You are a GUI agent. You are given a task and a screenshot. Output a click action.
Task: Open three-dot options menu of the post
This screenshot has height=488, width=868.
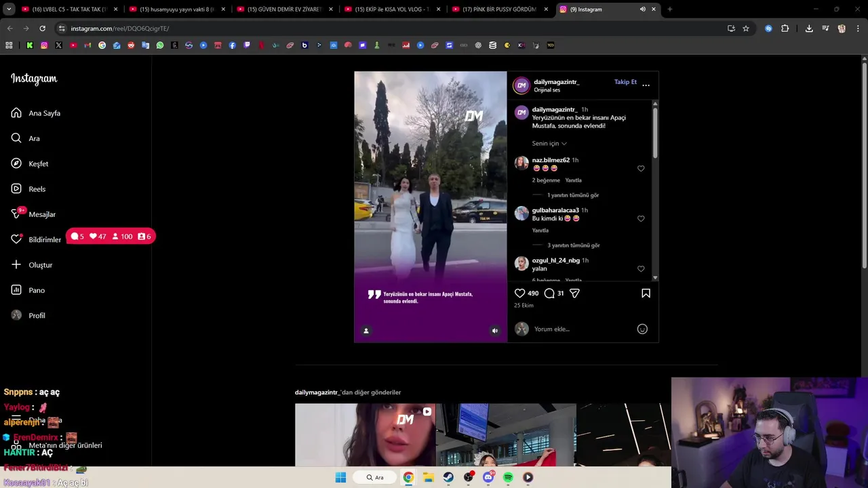point(646,85)
